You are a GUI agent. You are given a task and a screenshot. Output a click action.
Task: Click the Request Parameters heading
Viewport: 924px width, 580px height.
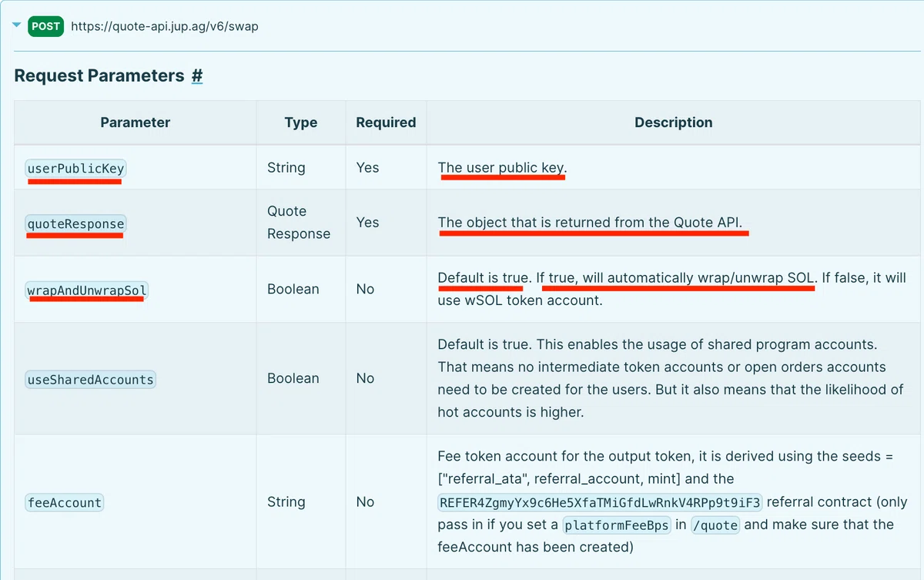coord(99,75)
